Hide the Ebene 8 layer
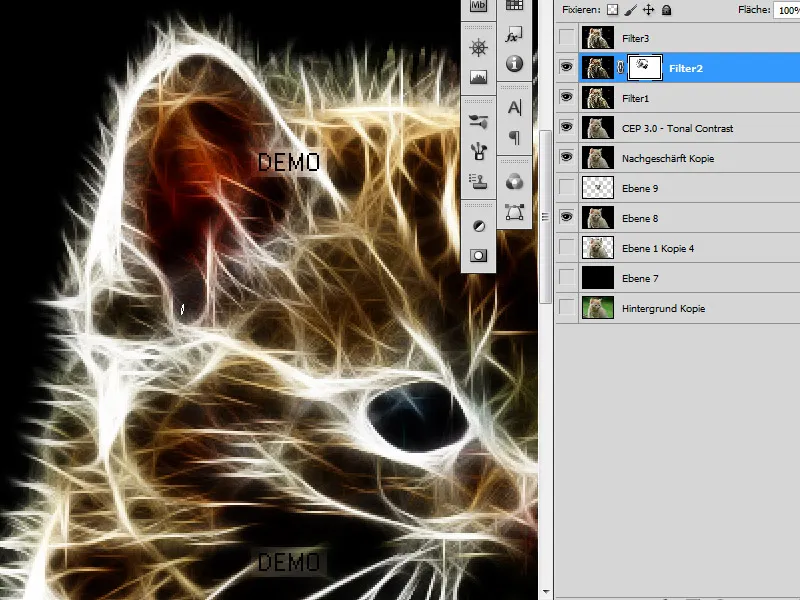The image size is (800, 600). 567,217
